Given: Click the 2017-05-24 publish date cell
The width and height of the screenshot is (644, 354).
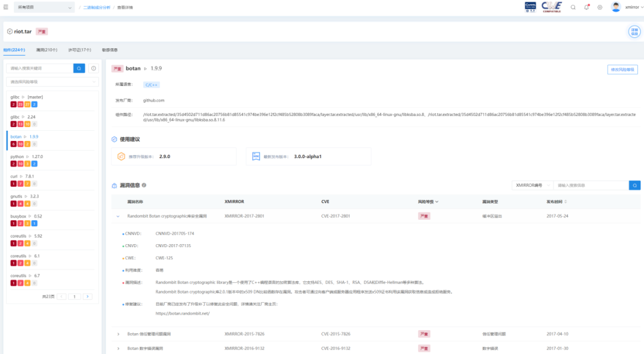Looking at the screenshot, I should [x=558, y=216].
